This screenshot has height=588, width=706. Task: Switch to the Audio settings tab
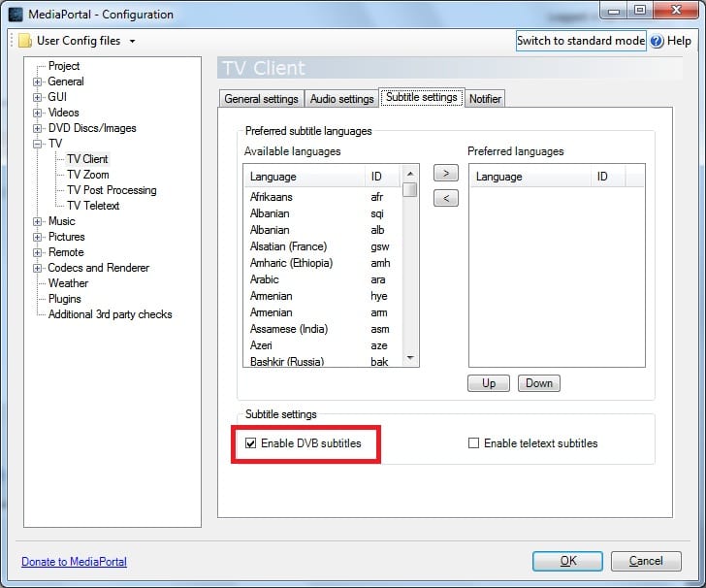tap(341, 99)
